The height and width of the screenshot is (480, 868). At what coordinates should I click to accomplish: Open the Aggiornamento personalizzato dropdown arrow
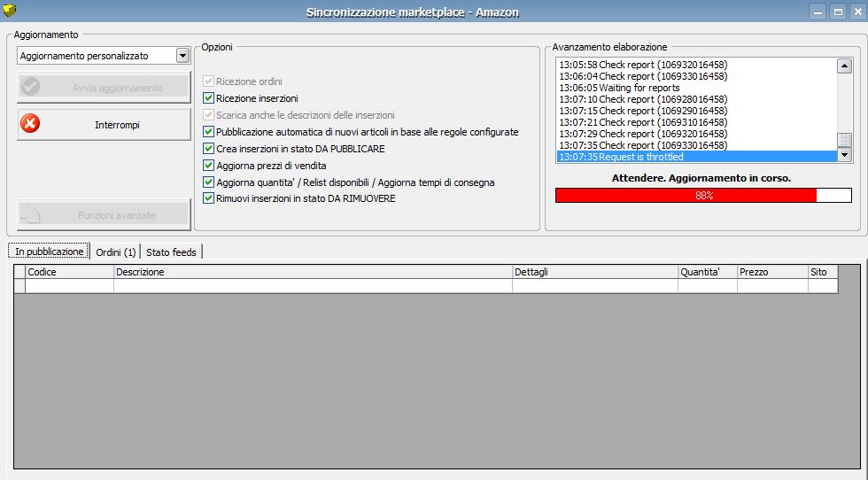[x=182, y=56]
